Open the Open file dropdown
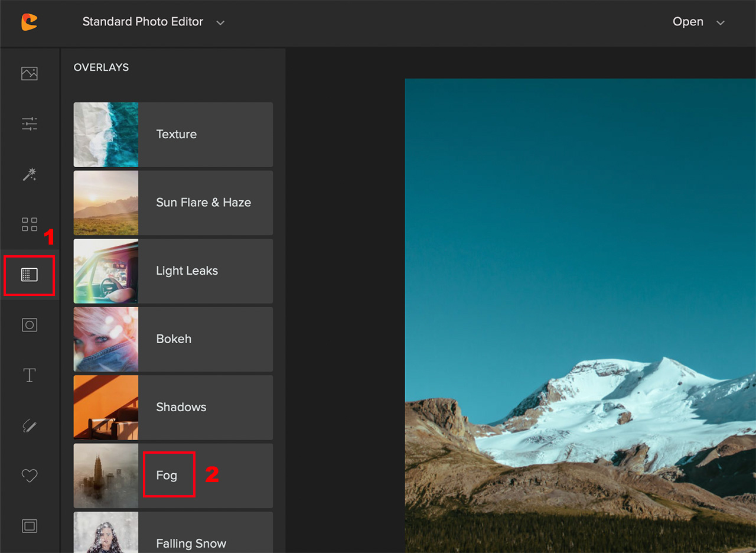The width and height of the screenshot is (756, 553). click(687, 22)
